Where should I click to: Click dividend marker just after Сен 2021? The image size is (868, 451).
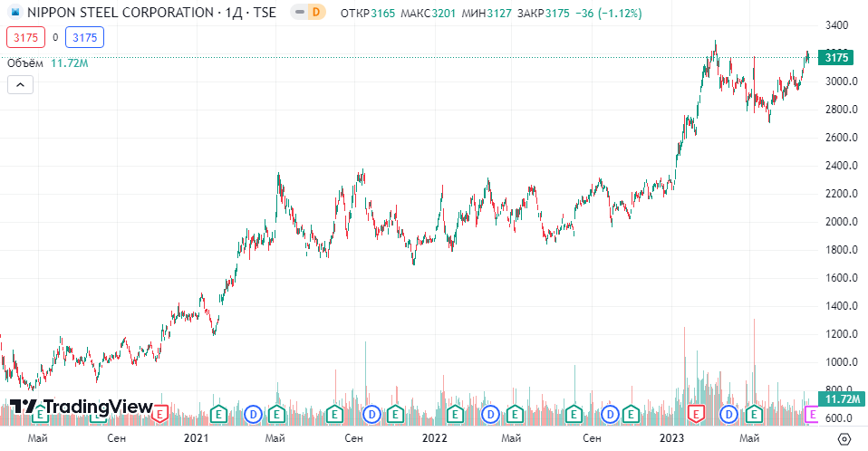coord(371,414)
